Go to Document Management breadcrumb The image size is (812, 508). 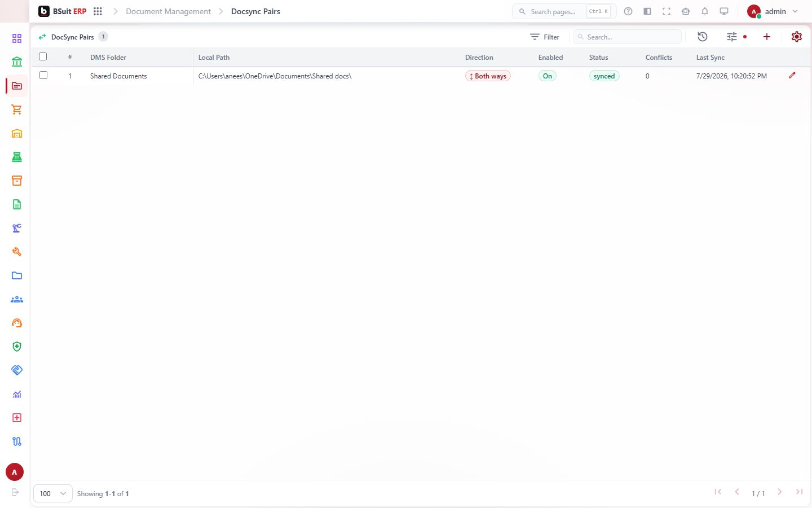coord(168,11)
